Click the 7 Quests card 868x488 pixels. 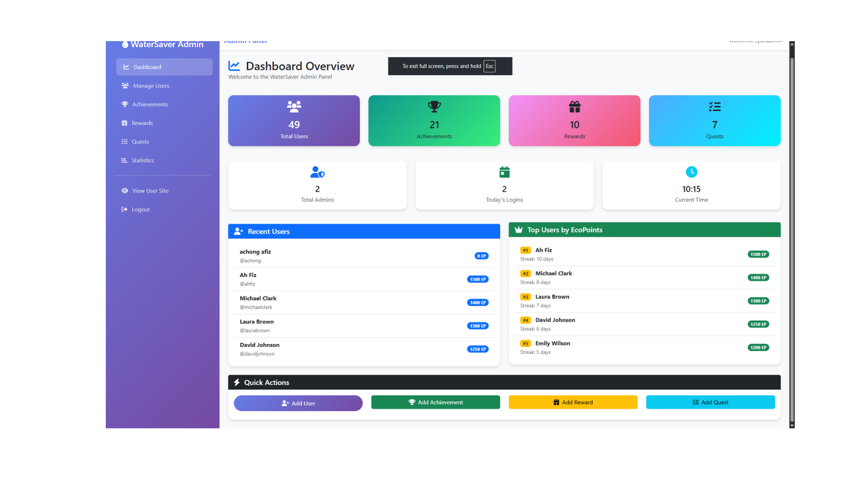715,121
